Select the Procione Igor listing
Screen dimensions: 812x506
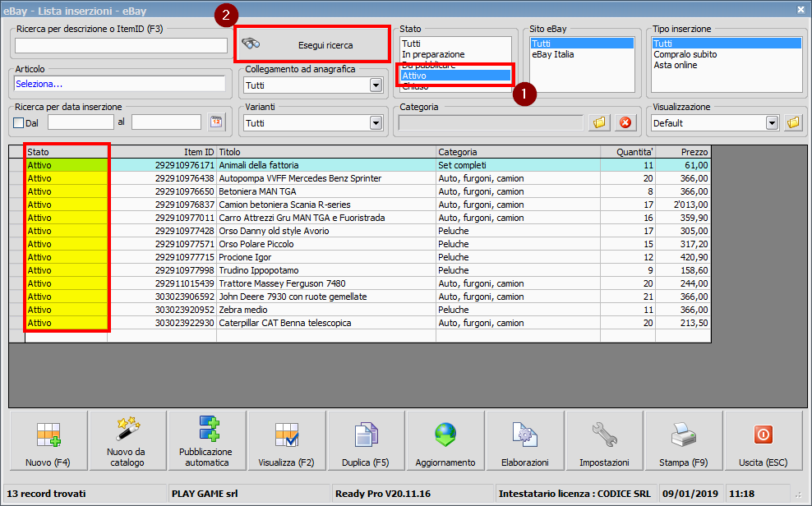click(x=326, y=257)
